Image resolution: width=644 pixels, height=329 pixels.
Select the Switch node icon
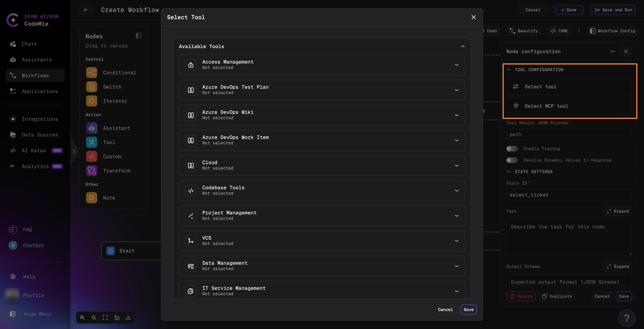click(91, 87)
